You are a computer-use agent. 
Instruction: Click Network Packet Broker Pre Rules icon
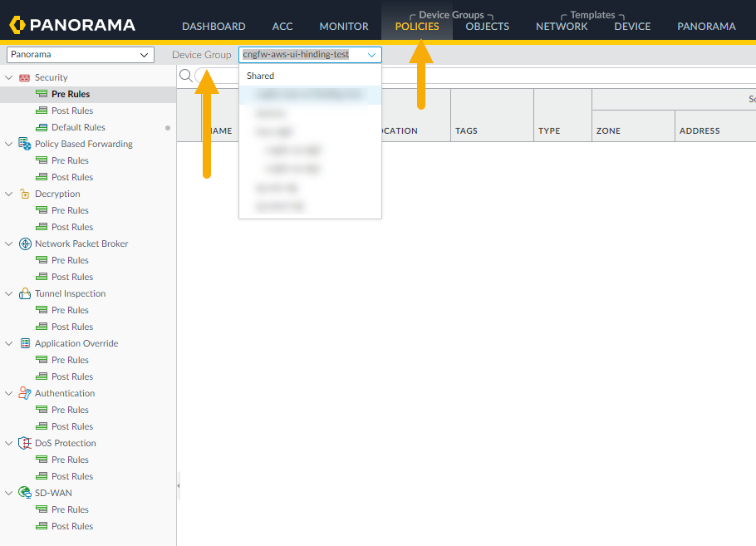pos(42,260)
